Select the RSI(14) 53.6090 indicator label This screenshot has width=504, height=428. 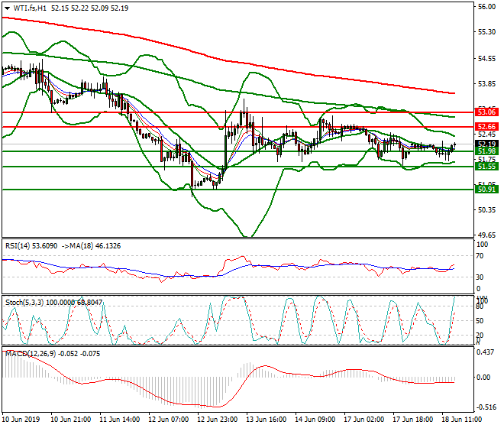point(31,246)
